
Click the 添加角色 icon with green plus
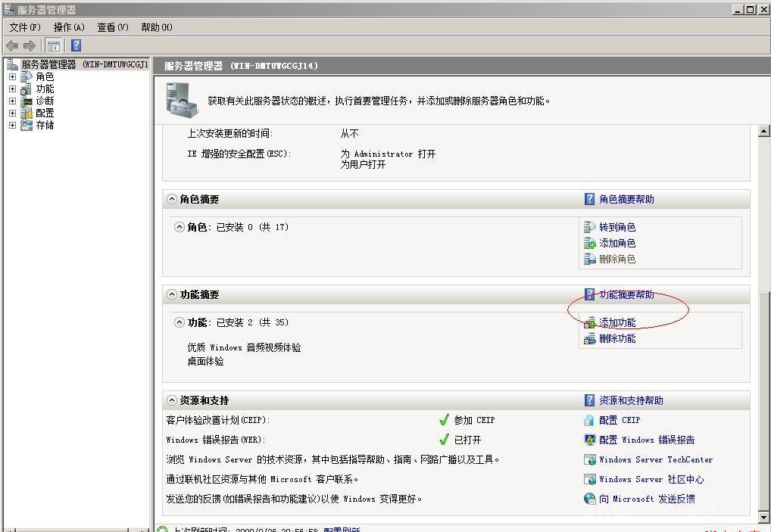[x=589, y=243]
